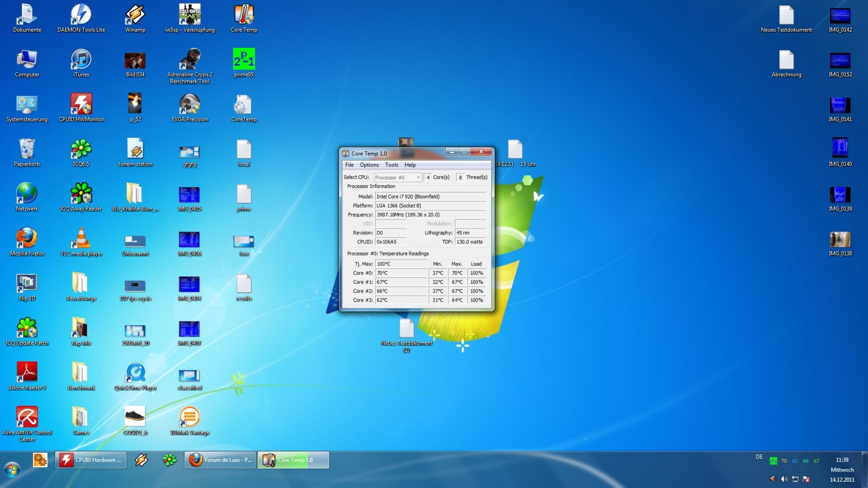The width and height of the screenshot is (868, 488).
Task: Open Mozilla Firefox desktop shortcut
Action: [27, 242]
